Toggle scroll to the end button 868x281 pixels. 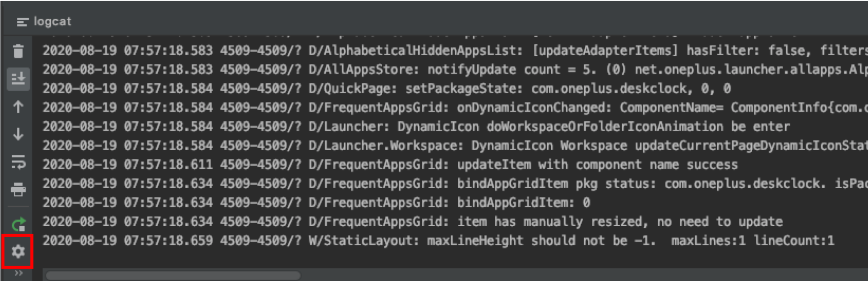(x=18, y=79)
